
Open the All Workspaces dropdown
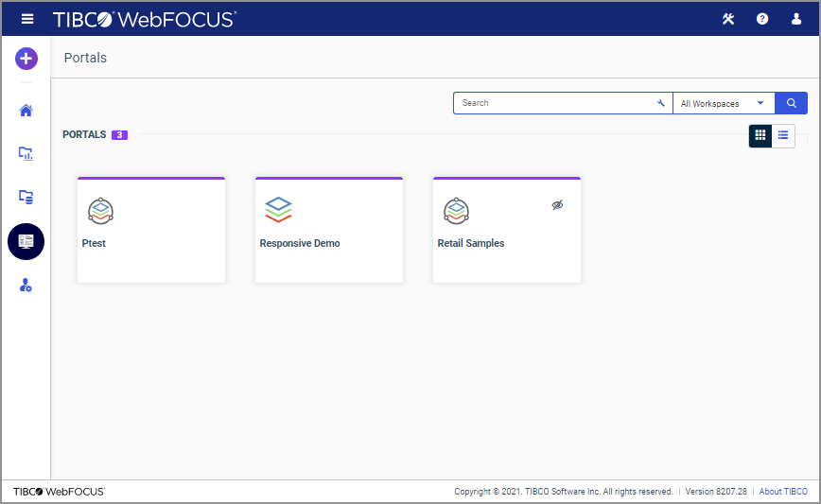tap(724, 103)
